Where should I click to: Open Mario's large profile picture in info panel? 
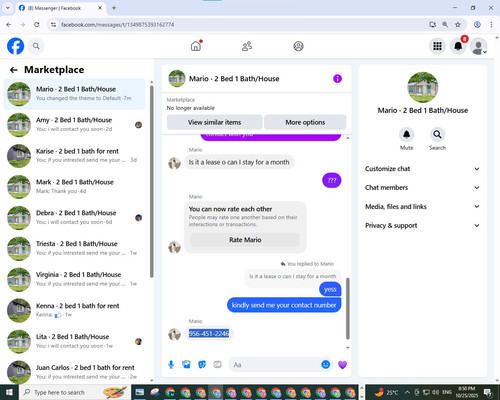pyautogui.click(x=423, y=87)
